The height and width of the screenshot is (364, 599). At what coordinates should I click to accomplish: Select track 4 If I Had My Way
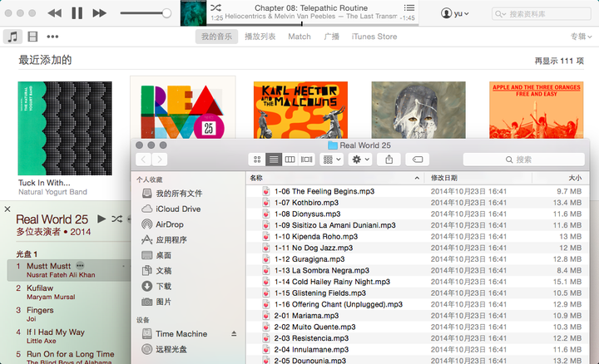coord(69,336)
